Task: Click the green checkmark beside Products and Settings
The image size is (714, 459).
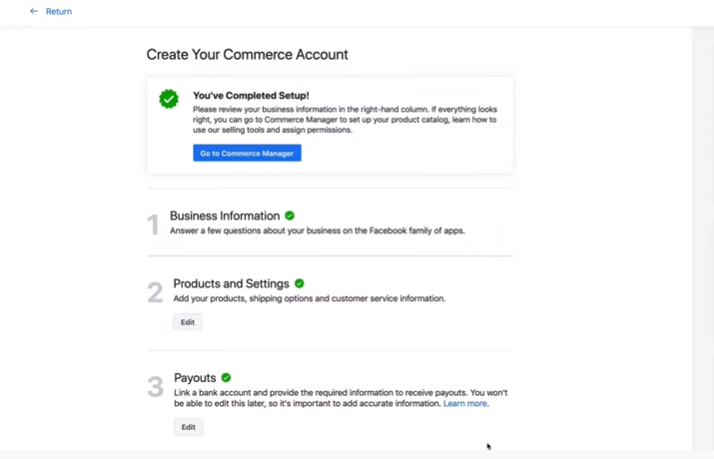Action: coord(299,283)
